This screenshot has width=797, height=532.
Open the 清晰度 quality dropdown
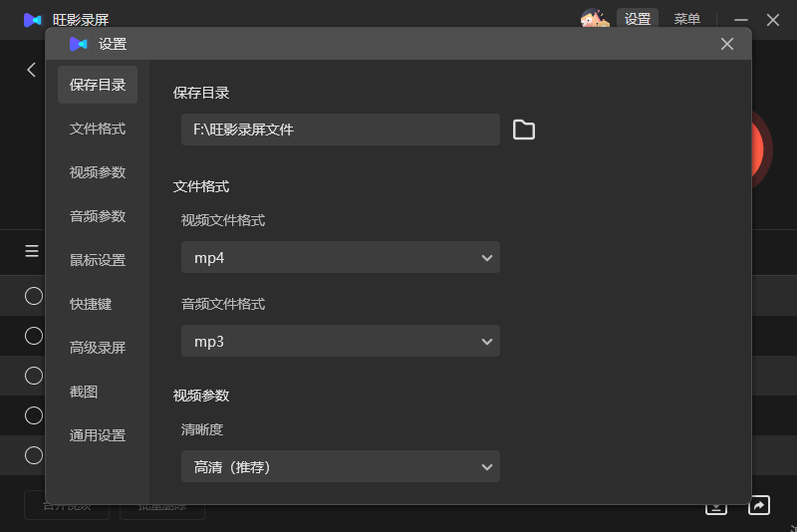click(x=341, y=466)
